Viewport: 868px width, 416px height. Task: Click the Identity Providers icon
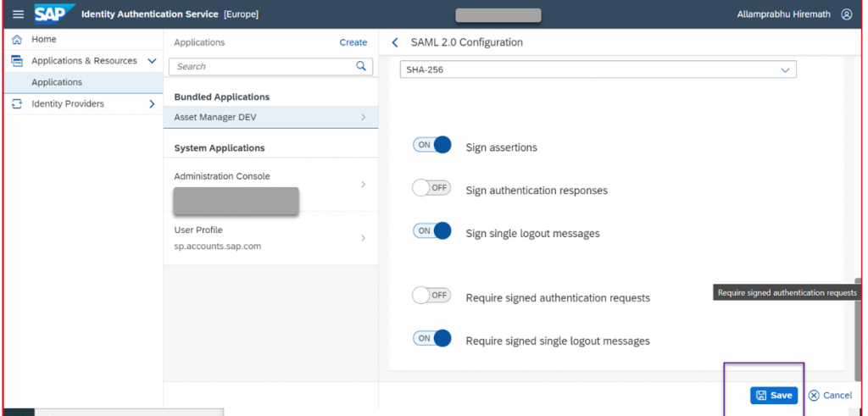pyautogui.click(x=17, y=103)
